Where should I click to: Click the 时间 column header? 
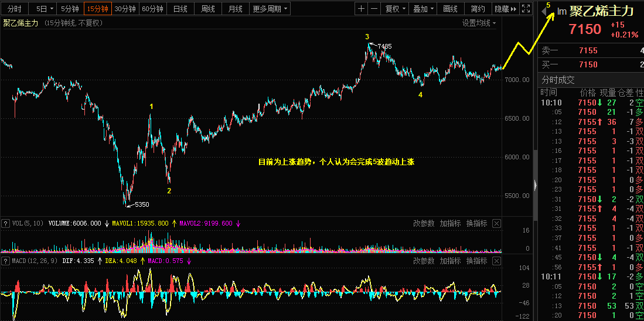tap(548, 92)
